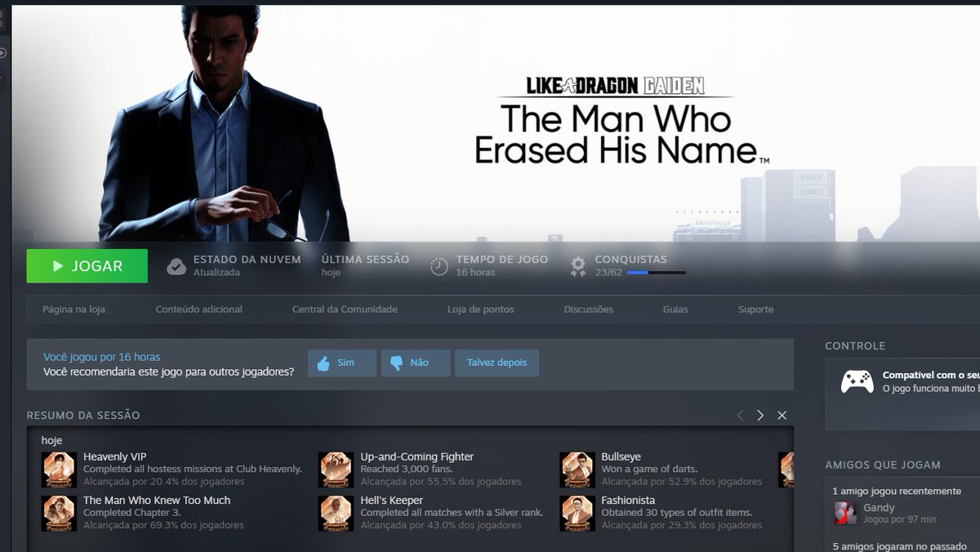Open Suporte tab

pyautogui.click(x=756, y=309)
